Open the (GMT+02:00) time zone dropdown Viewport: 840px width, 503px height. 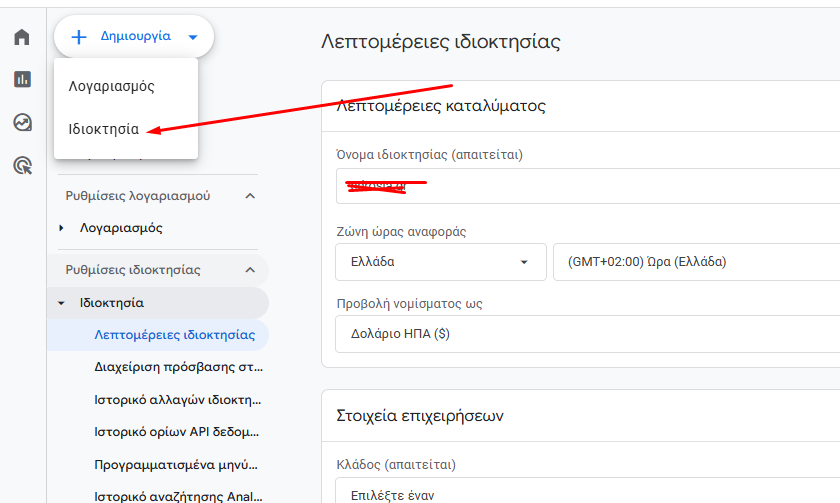696,262
